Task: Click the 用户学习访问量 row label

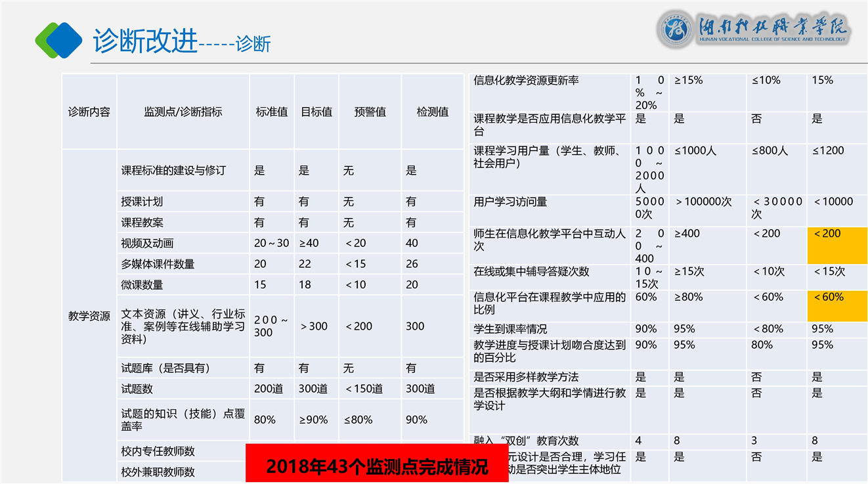Action: (510, 202)
